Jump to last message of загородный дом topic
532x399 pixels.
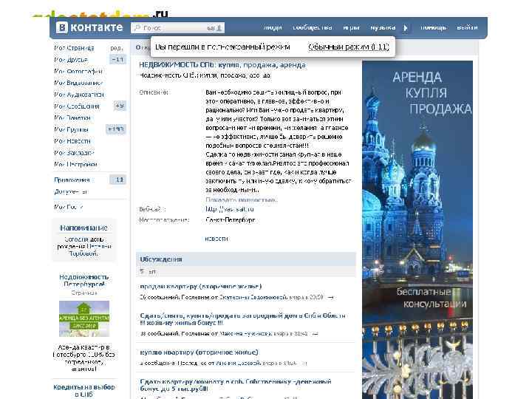[316, 334]
